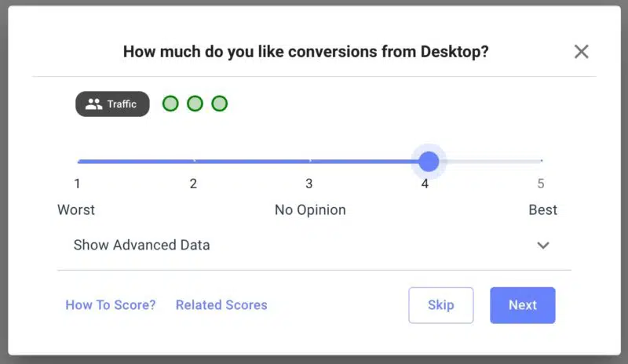Open the How To Score? link
The width and height of the screenshot is (628, 364).
pyautogui.click(x=111, y=305)
